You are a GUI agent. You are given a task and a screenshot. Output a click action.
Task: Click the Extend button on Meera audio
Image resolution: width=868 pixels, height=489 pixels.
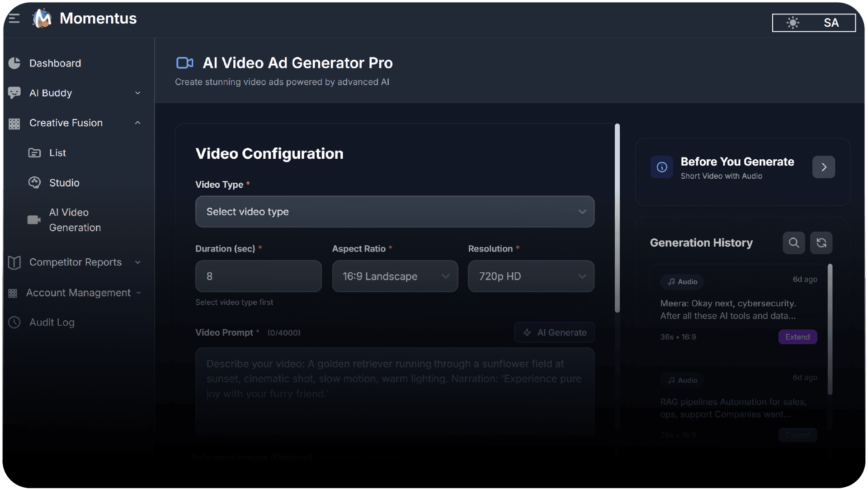click(797, 337)
